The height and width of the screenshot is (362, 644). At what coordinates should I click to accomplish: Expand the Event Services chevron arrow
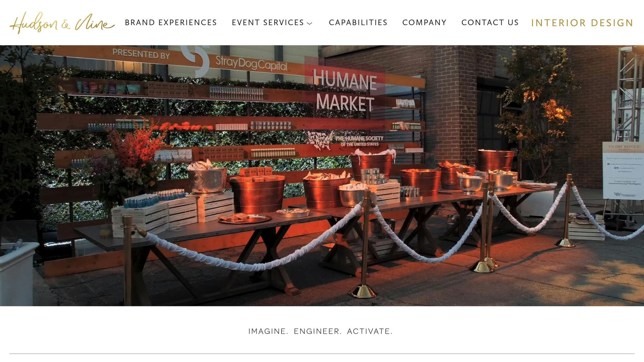(x=309, y=23)
